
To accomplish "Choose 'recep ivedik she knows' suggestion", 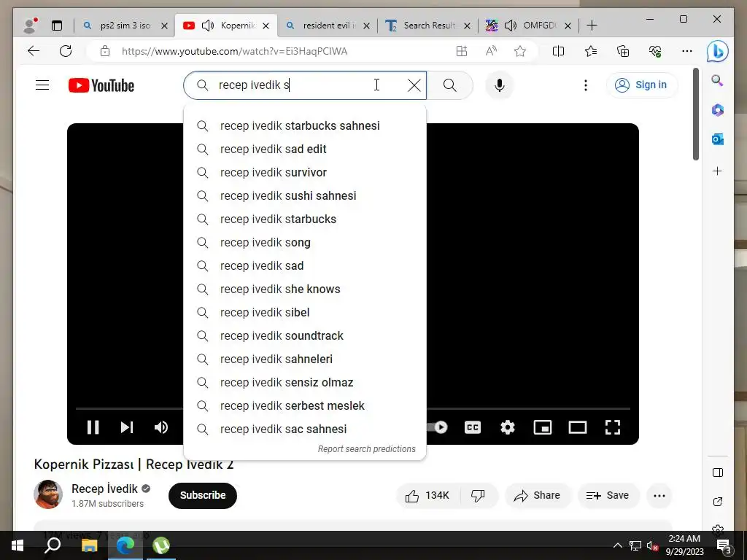I will [x=305, y=289].
